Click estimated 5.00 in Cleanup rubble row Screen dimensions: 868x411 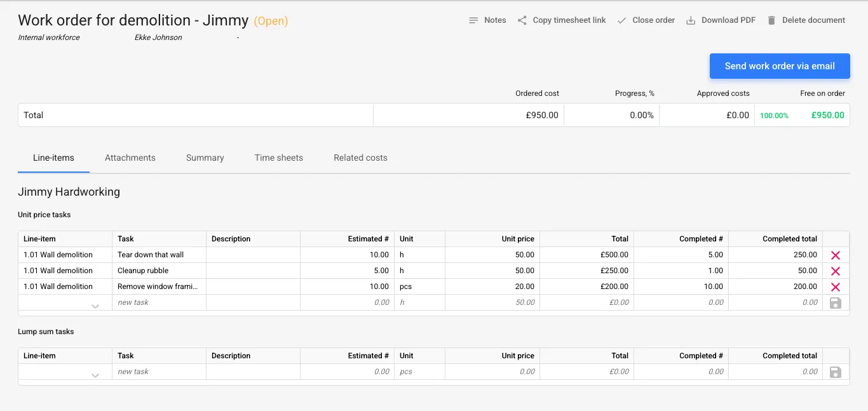click(x=348, y=271)
